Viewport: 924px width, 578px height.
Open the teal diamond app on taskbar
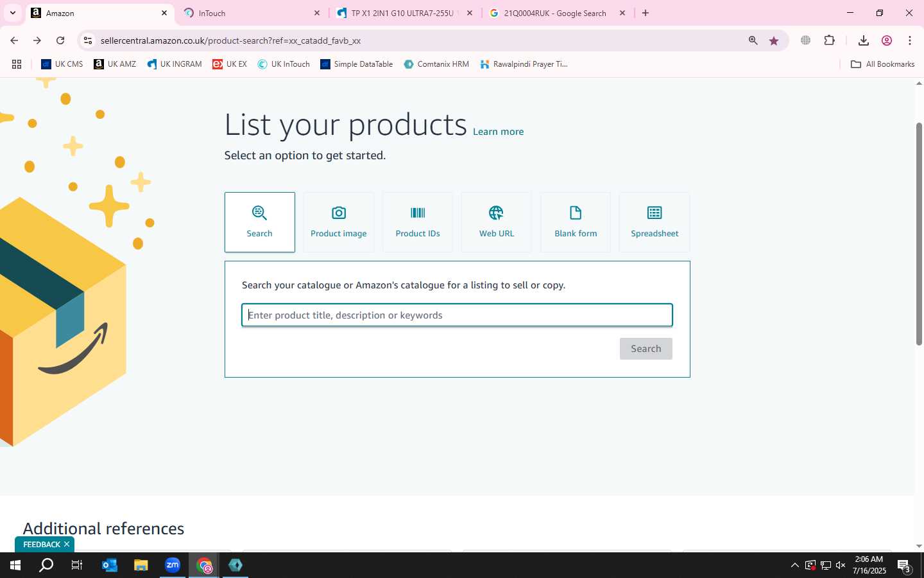pos(235,565)
